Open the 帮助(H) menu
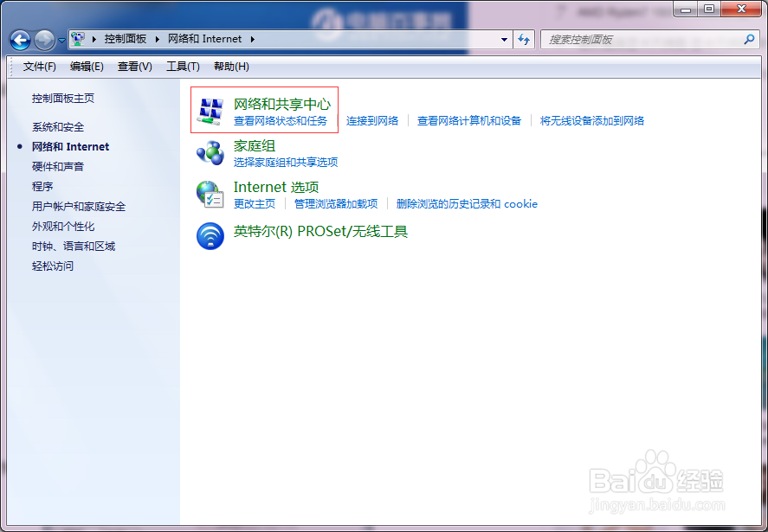 tap(231, 67)
